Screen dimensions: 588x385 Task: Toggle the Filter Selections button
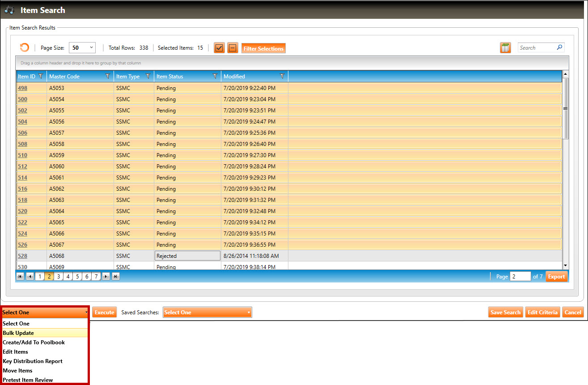263,48
